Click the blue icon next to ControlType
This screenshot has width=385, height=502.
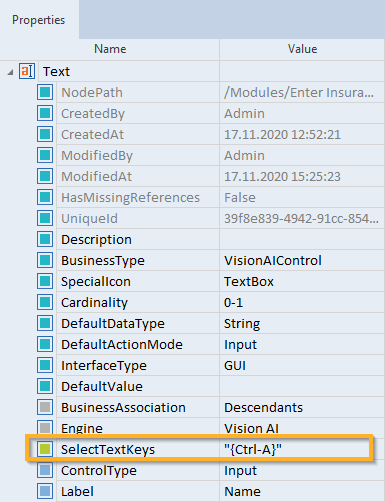coord(45,470)
